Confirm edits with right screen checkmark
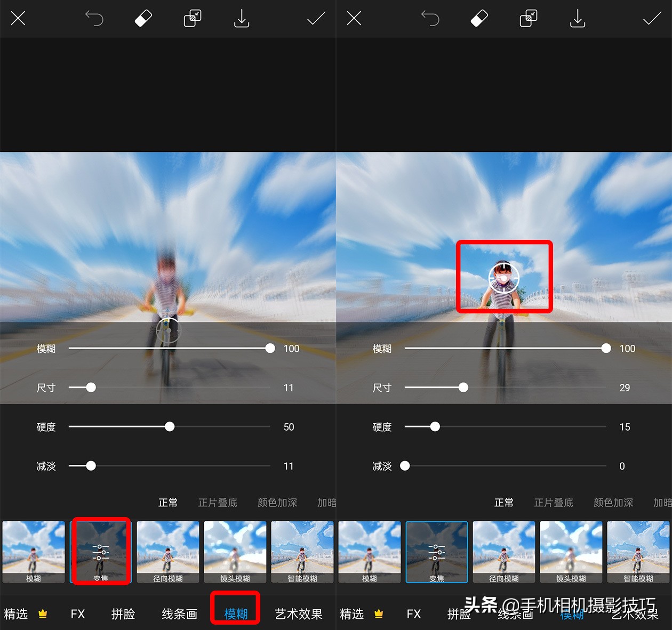Screen dimensions: 672x630 652,19
